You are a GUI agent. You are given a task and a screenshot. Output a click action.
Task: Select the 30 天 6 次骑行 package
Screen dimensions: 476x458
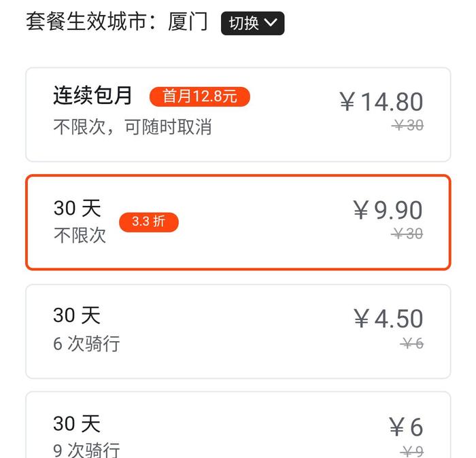pos(238,332)
